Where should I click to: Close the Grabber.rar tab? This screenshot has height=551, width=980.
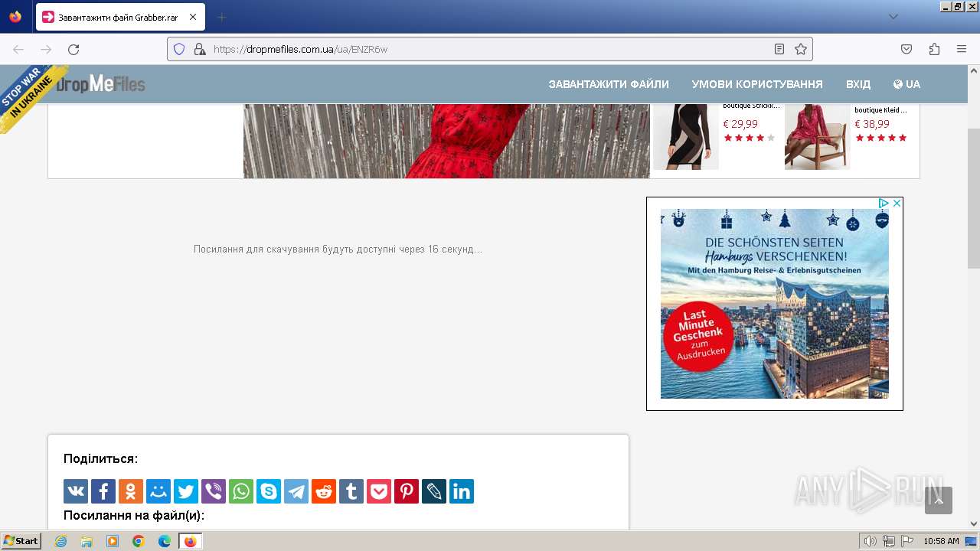pyautogui.click(x=192, y=17)
